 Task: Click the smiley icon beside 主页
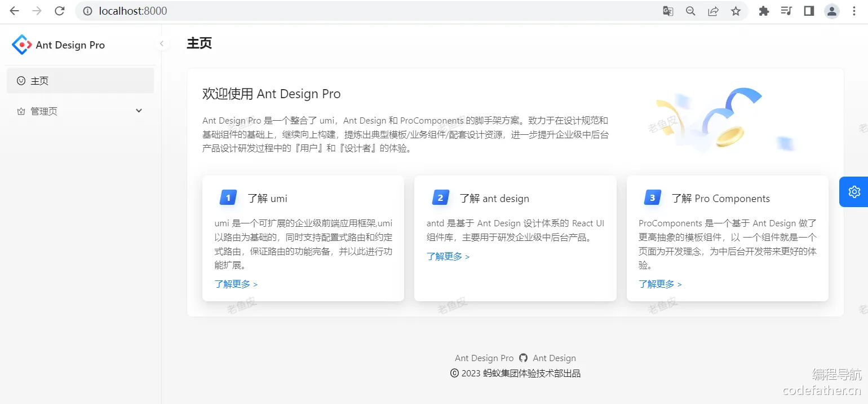(21, 81)
